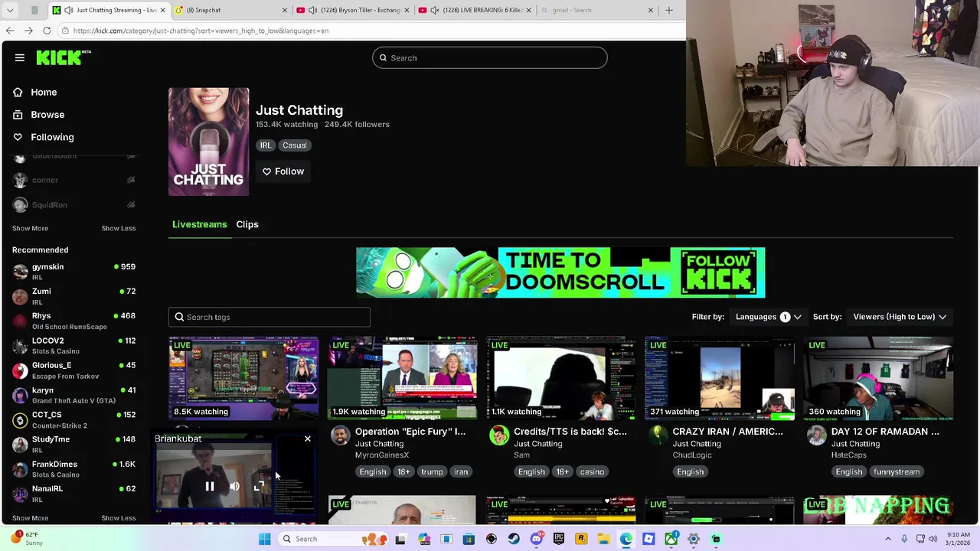Open StudyTme recommended channel

coord(74,444)
